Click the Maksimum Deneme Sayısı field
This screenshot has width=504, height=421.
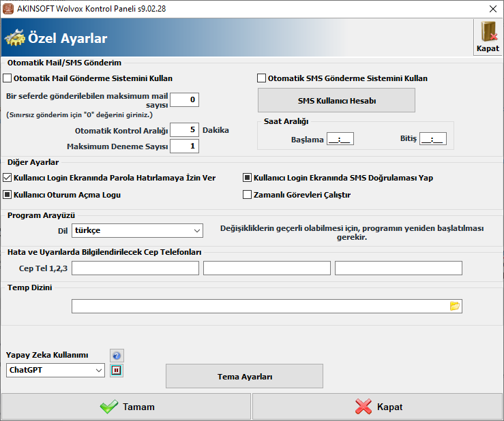(x=185, y=146)
